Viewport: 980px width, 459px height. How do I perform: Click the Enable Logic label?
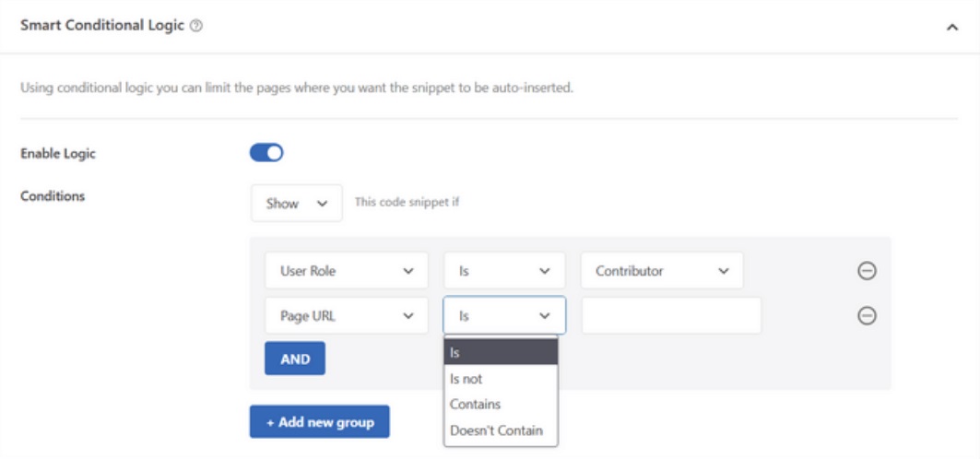click(58, 153)
